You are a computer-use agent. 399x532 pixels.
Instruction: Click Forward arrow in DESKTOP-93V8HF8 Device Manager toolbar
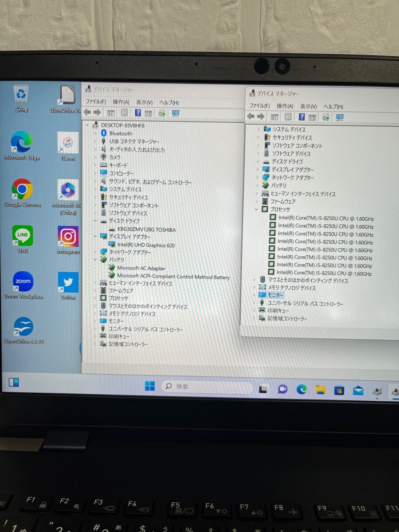(x=97, y=113)
